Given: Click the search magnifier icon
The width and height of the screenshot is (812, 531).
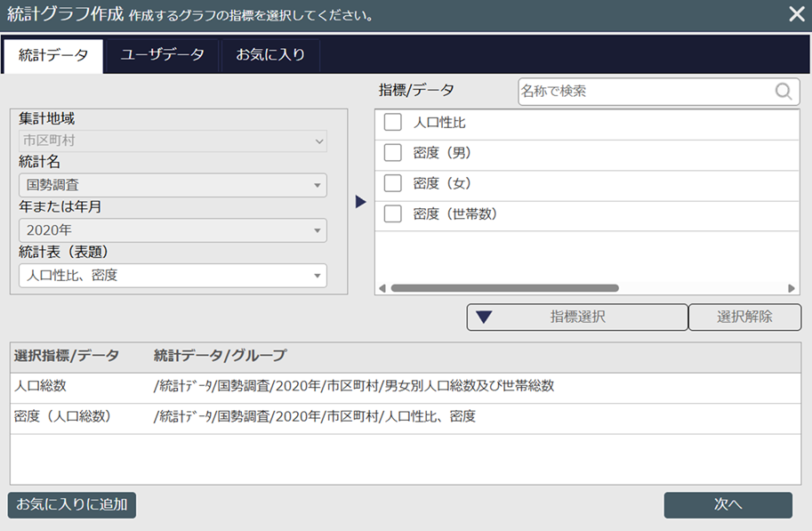Looking at the screenshot, I should [x=784, y=91].
